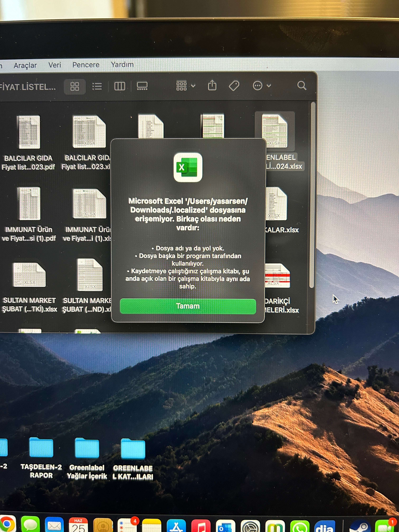
Task: Click the Excel icon in the error dialog
Action: (x=188, y=167)
